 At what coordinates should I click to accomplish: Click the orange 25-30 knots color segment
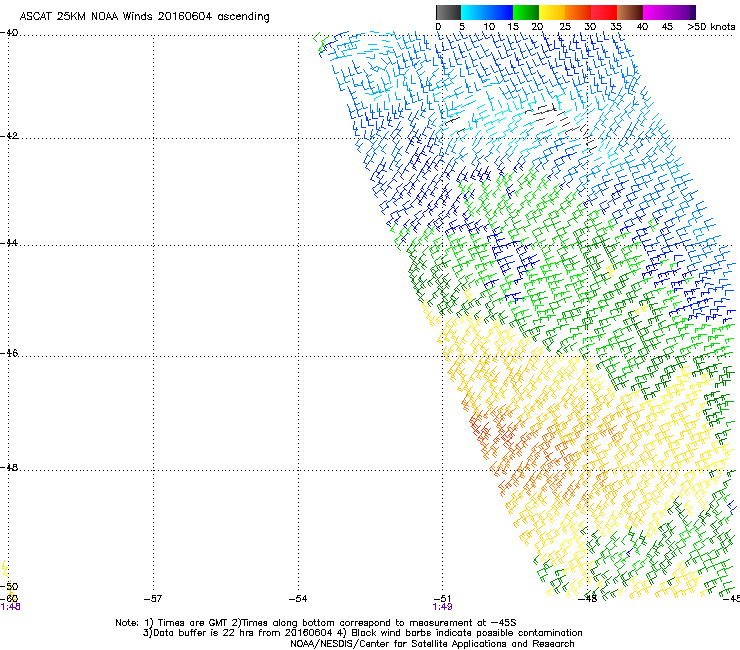578,12
